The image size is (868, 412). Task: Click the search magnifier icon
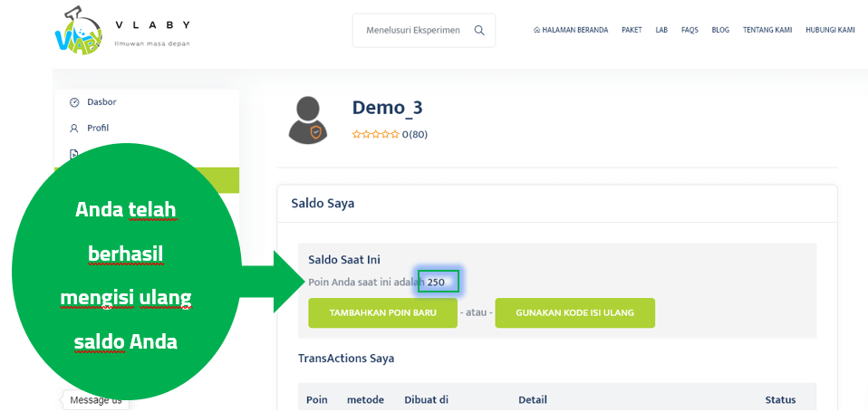tap(479, 30)
